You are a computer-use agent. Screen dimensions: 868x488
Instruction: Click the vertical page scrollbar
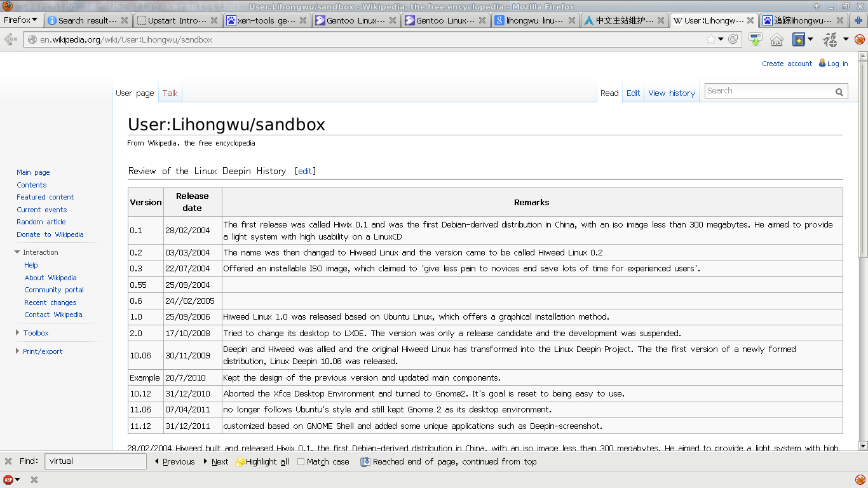[x=862, y=159]
